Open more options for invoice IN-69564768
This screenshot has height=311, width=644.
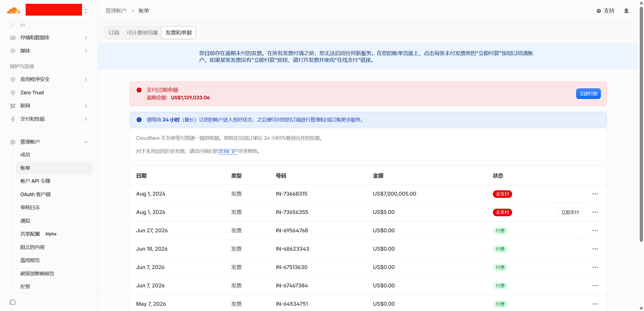(595, 231)
